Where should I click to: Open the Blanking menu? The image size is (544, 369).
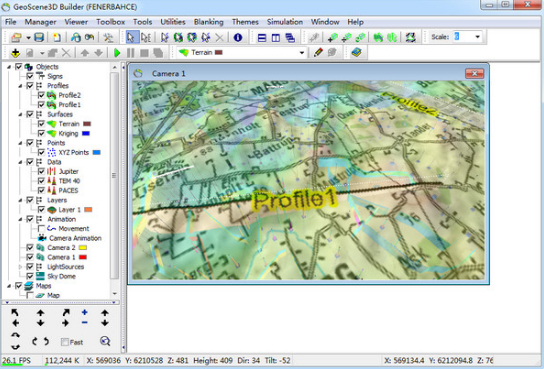tap(209, 22)
